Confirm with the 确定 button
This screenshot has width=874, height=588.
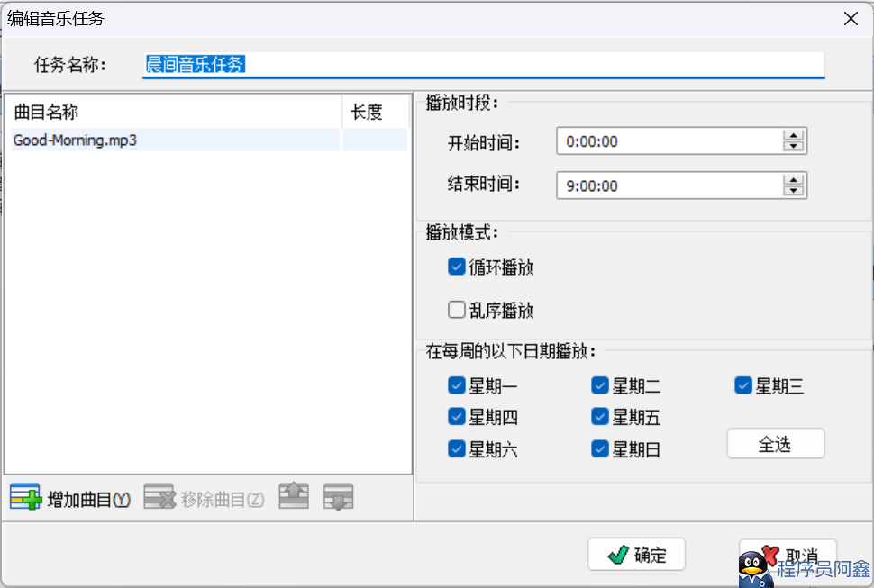click(x=636, y=555)
